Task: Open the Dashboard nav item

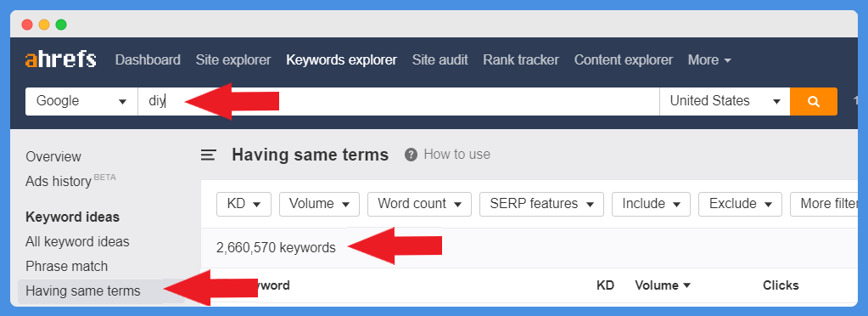Action: [148, 59]
